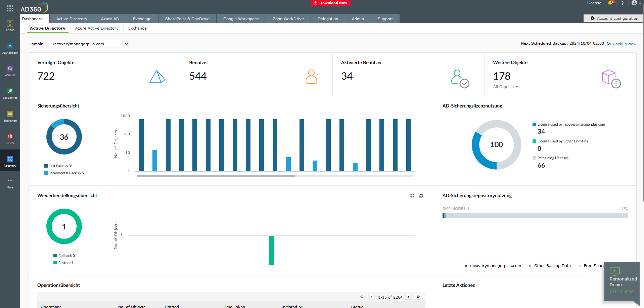Open the License link
644x308 pixels.
click(594, 3)
